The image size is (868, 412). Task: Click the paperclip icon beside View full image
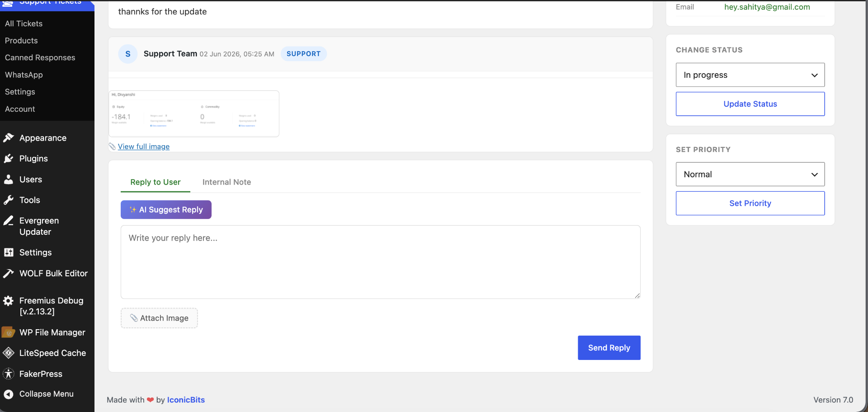[112, 147]
